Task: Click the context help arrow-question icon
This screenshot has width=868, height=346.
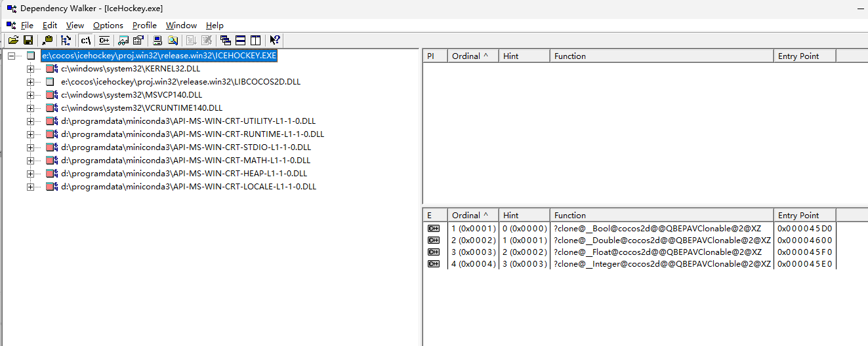Action: click(275, 40)
